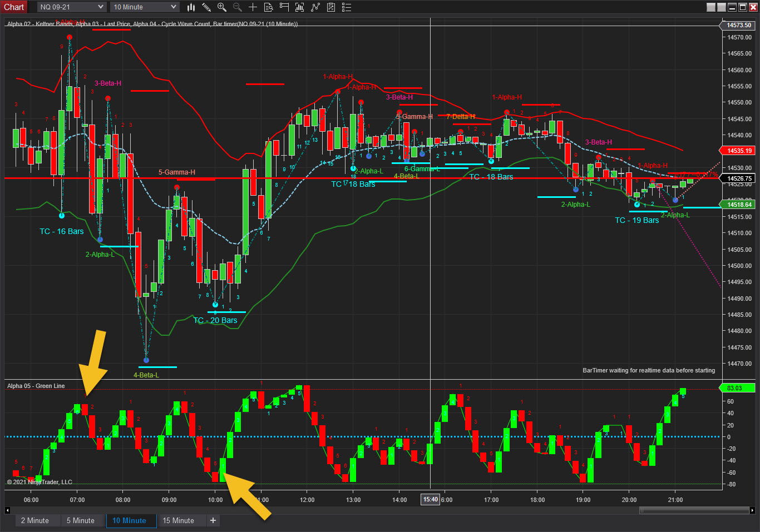Viewport: 760px width, 532px height.
Task: Click the zoom in magnifier
Action: click(x=222, y=7)
